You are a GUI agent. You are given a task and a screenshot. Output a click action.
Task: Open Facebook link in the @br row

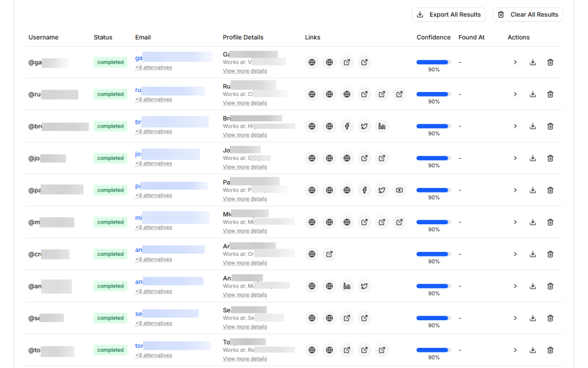point(347,126)
